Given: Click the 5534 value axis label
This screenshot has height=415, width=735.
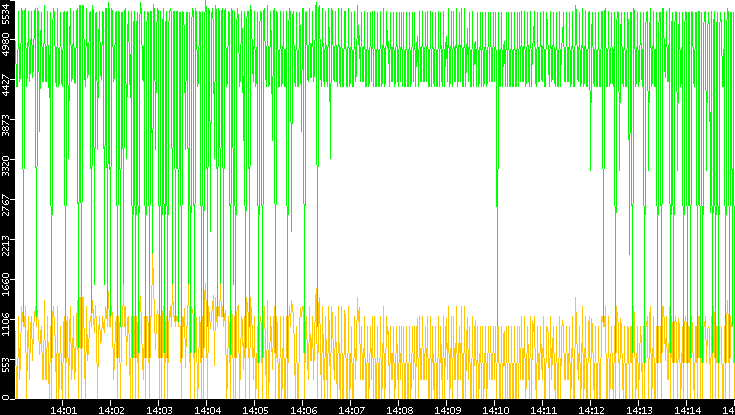Looking at the screenshot, I should click(6, 16).
